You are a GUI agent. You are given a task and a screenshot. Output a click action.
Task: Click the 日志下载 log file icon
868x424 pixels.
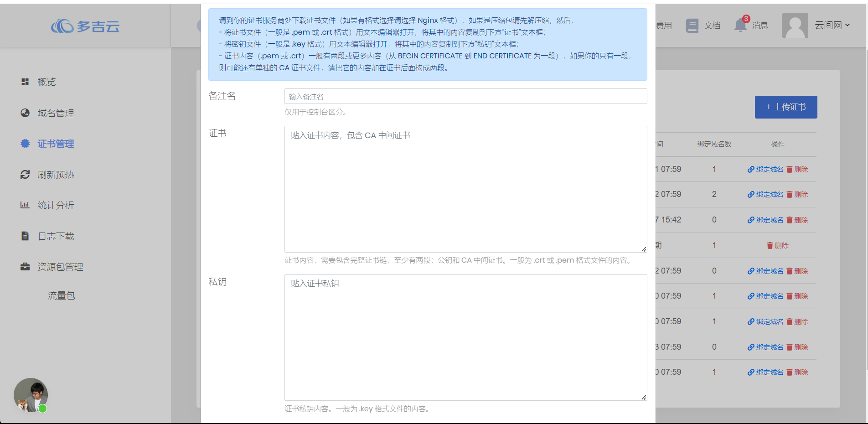[25, 236]
